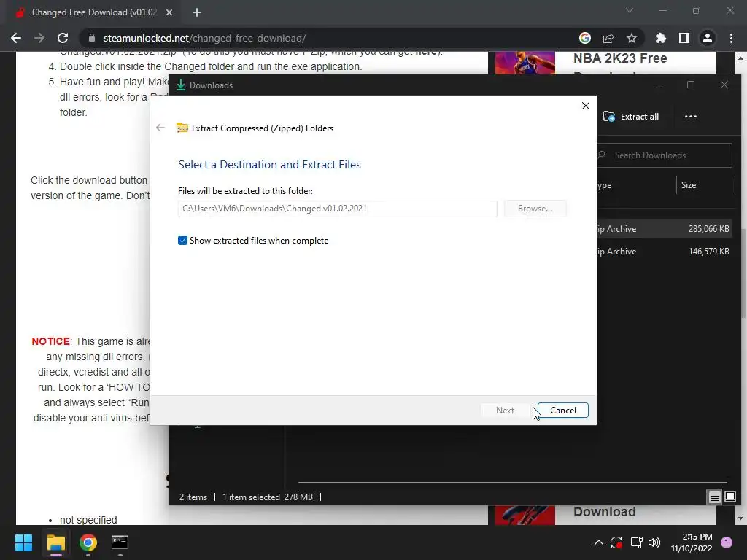Screen dimensions: 747x560
Task: Open File Explorer from the taskbar
Action: point(55,542)
